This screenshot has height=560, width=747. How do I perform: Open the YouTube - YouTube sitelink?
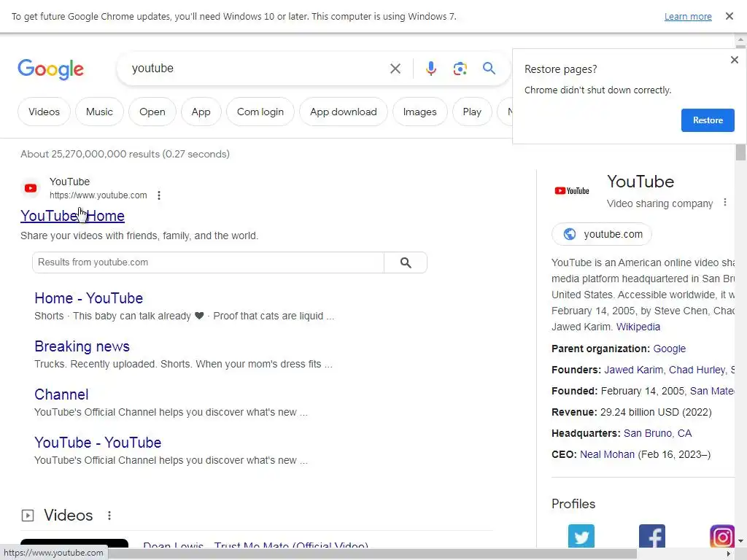tap(98, 443)
